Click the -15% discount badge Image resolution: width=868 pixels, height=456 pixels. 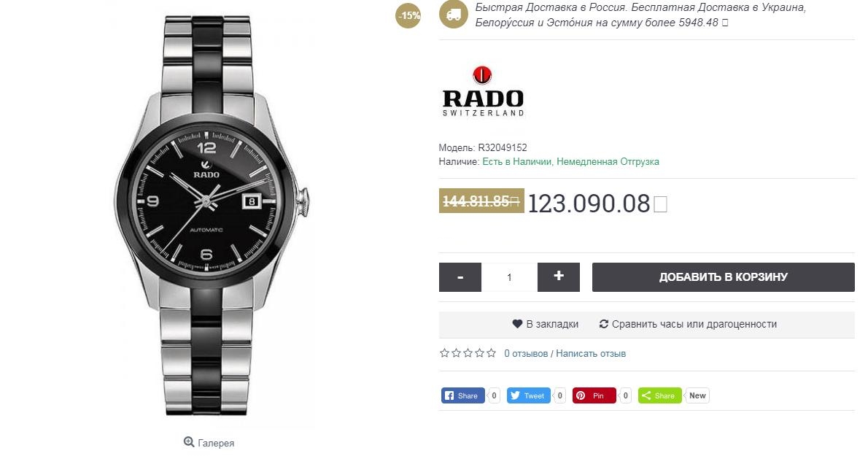408,15
